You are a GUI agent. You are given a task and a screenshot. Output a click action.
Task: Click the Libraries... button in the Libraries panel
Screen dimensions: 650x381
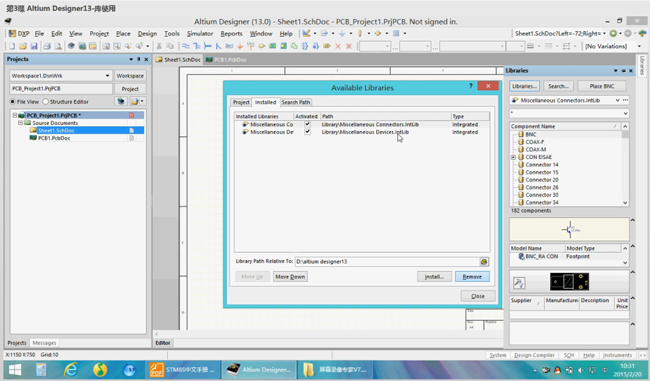click(x=524, y=86)
